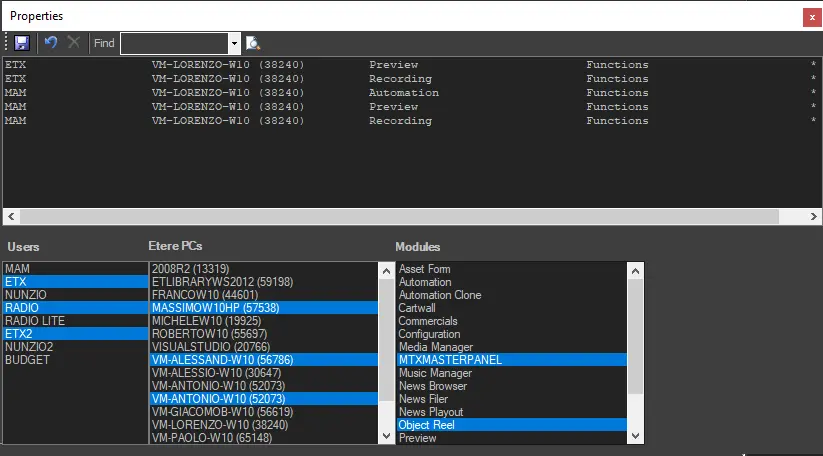Deselect MASSIMOW10HP (57538) in Etere PCs
Viewport: 823px width, 456px height.
pyautogui.click(x=214, y=308)
